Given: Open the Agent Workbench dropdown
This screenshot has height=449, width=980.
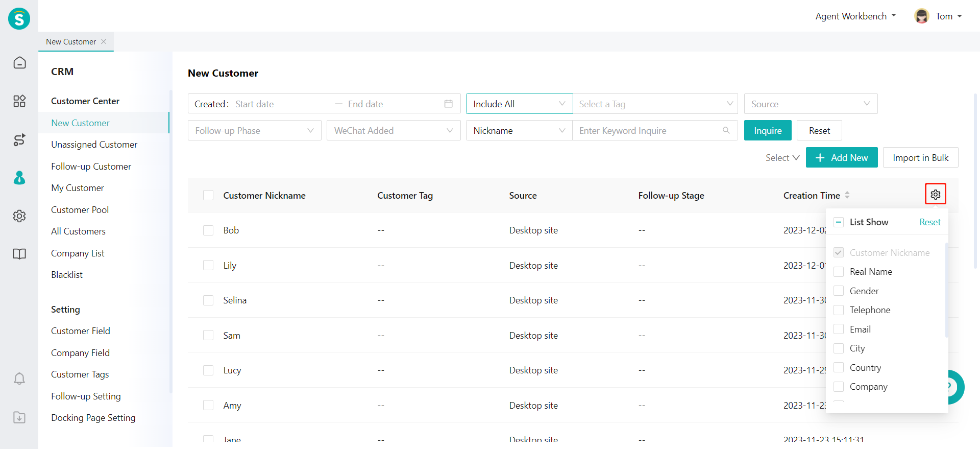Looking at the screenshot, I should [x=856, y=16].
